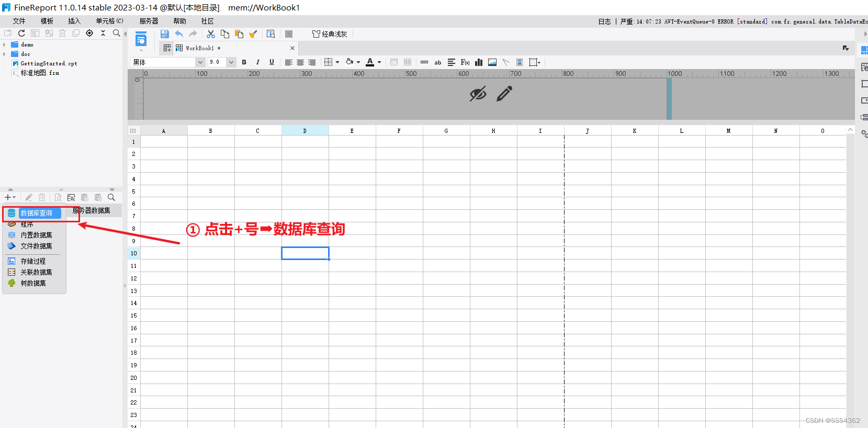Open the 模板 menu

click(47, 21)
